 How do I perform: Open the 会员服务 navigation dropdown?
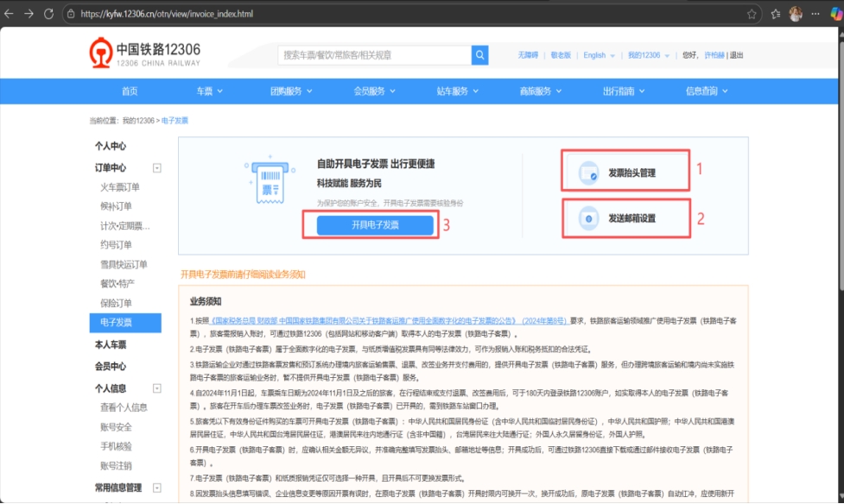pyautogui.click(x=374, y=91)
